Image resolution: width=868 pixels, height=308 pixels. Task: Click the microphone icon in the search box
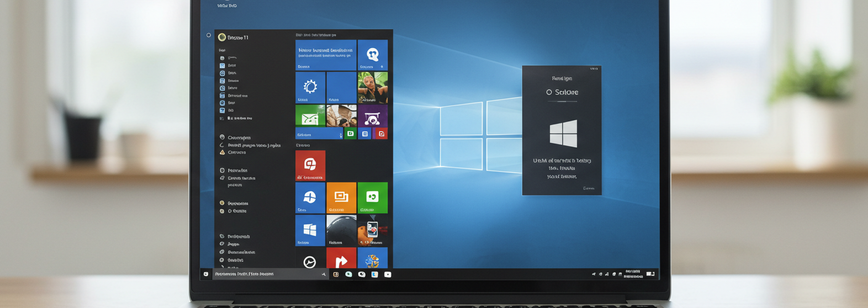click(324, 274)
